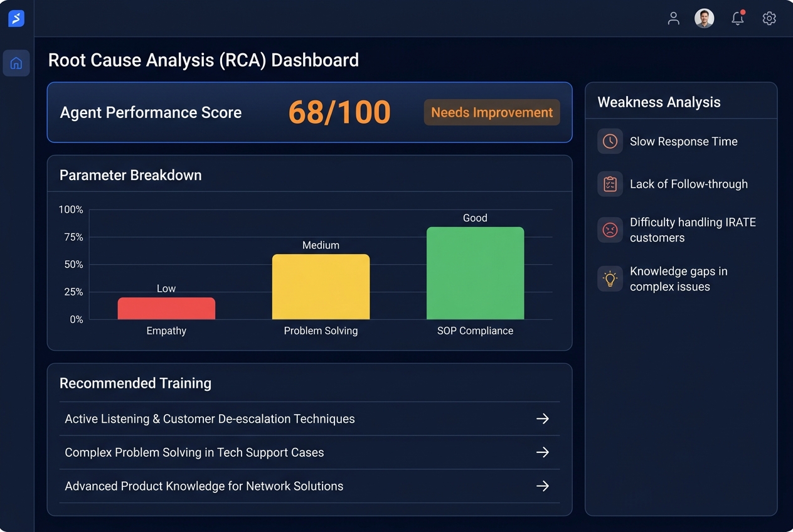Click the 50% axis tick label

73,265
